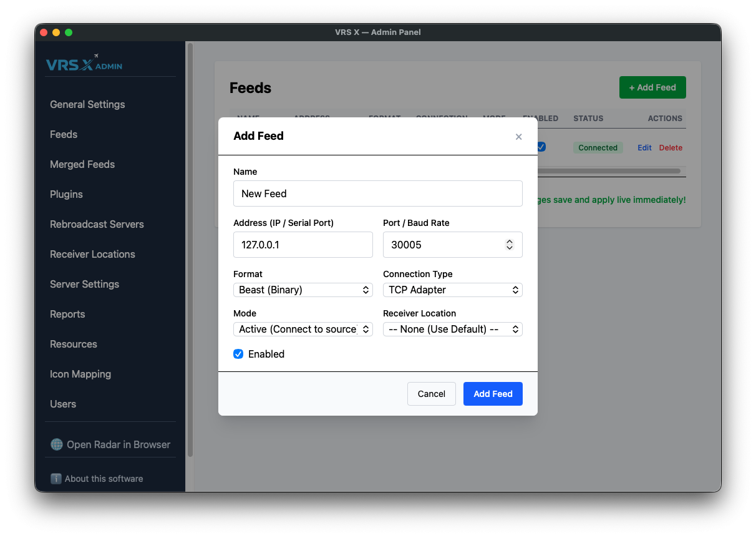Click the info icon beside About this software
Viewport: 756px width, 538px height.
(56, 479)
